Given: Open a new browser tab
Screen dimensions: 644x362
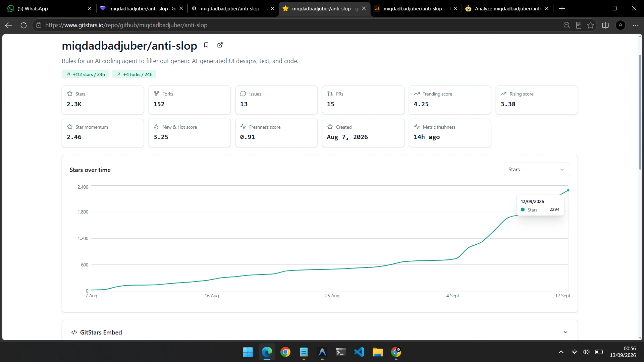Looking at the screenshot, I should click(562, 9).
